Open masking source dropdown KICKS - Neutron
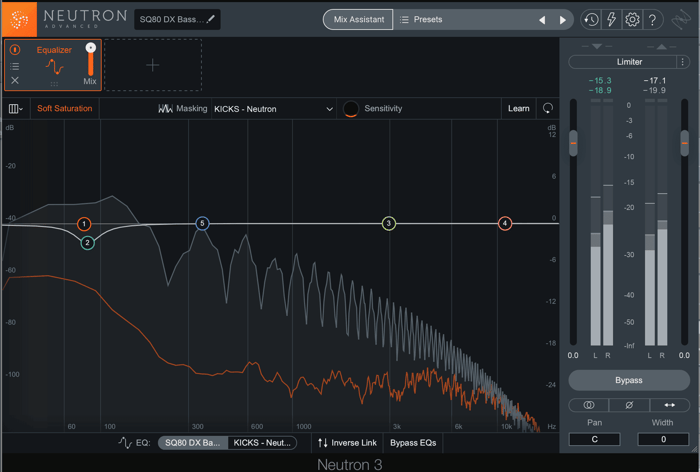Image resolution: width=700 pixels, height=472 pixels. click(x=273, y=109)
